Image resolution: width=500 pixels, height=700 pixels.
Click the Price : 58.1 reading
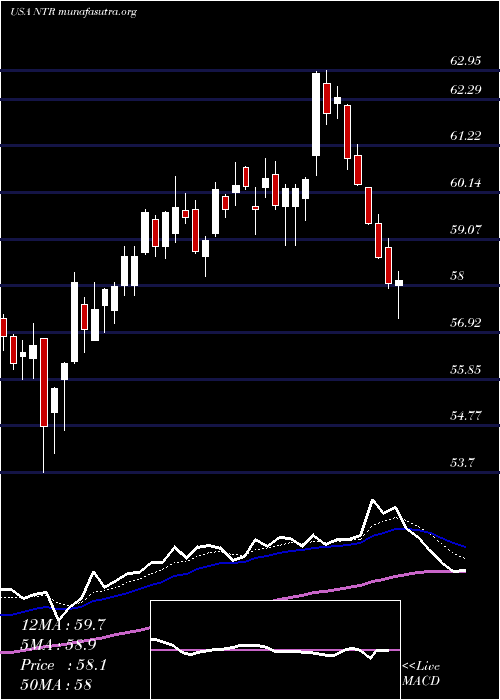coord(64,665)
